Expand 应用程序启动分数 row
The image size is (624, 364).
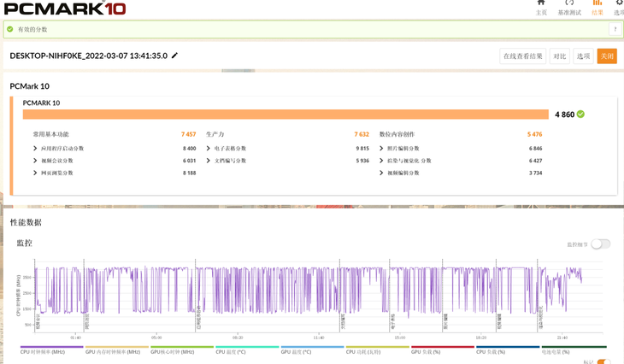[35, 149]
